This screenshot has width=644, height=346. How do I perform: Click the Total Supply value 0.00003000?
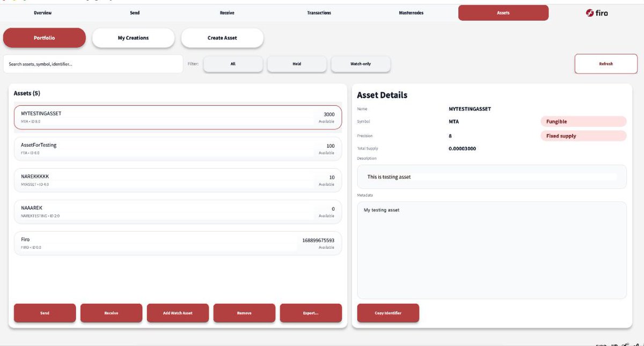click(x=462, y=148)
